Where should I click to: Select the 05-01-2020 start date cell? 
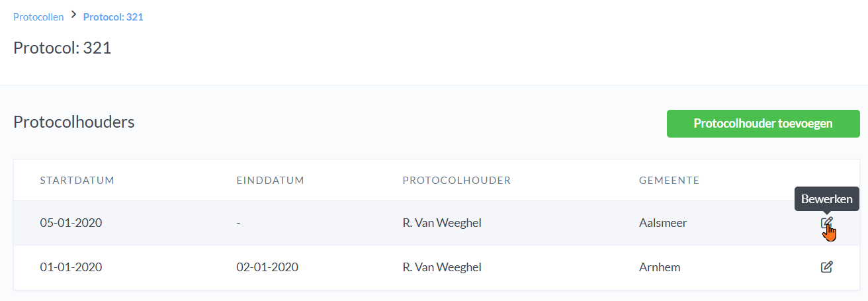71,223
